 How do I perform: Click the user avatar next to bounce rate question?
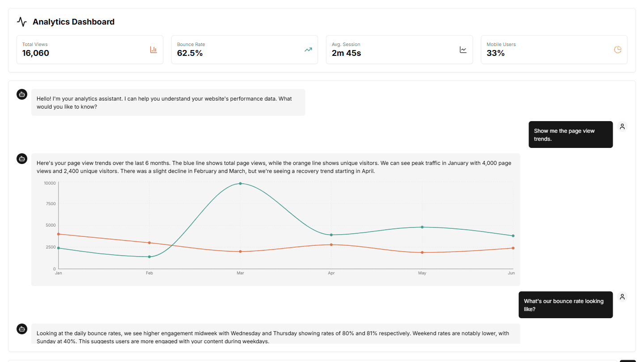(622, 296)
